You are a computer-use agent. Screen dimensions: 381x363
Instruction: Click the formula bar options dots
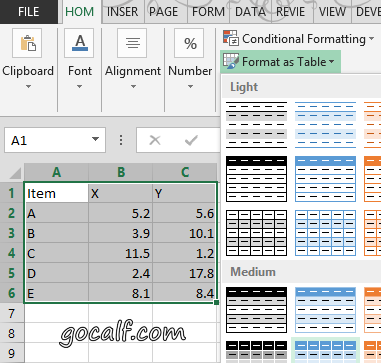pyautogui.click(x=121, y=140)
